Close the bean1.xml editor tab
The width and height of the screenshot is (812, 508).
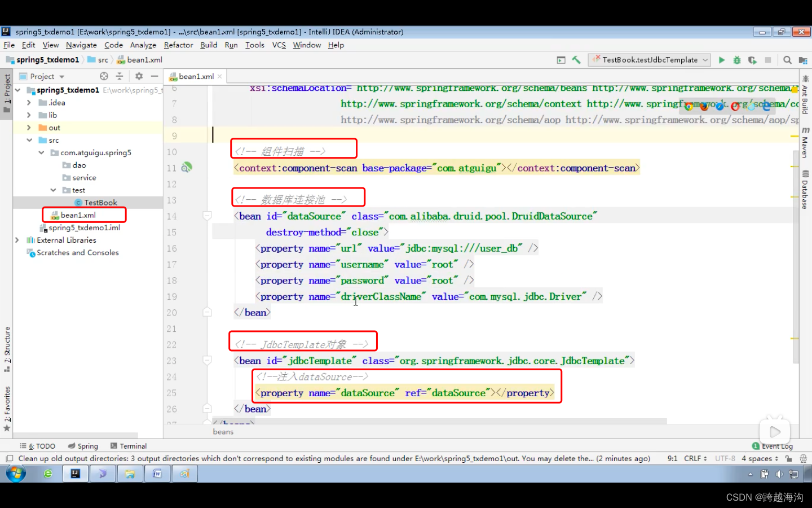click(220, 77)
